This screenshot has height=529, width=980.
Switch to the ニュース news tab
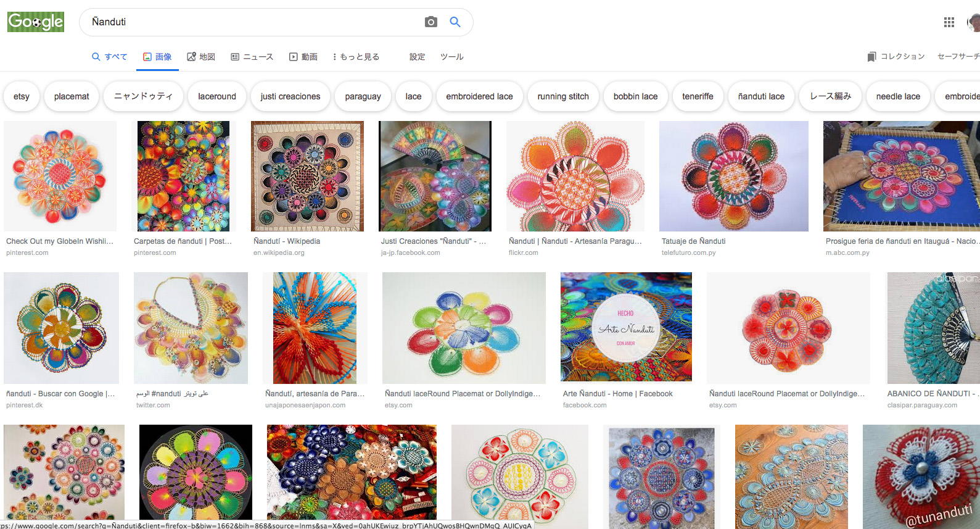pyautogui.click(x=252, y=57)
